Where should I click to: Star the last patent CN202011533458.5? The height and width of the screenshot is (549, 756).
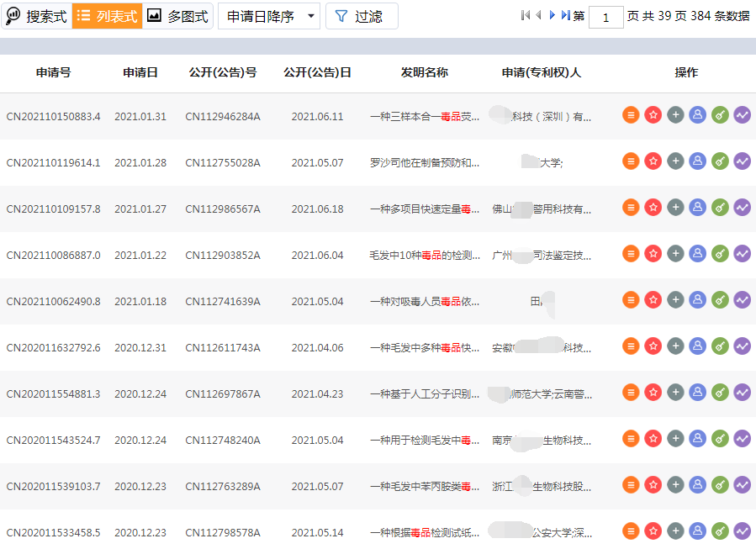point(653,531)
